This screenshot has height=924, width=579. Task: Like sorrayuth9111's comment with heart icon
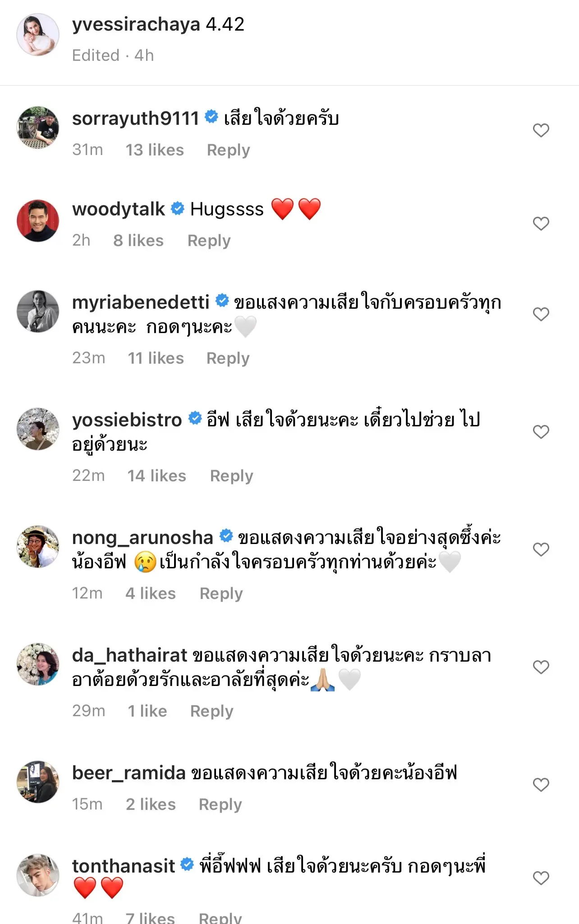pyautogui.click(x=541, y=130)
